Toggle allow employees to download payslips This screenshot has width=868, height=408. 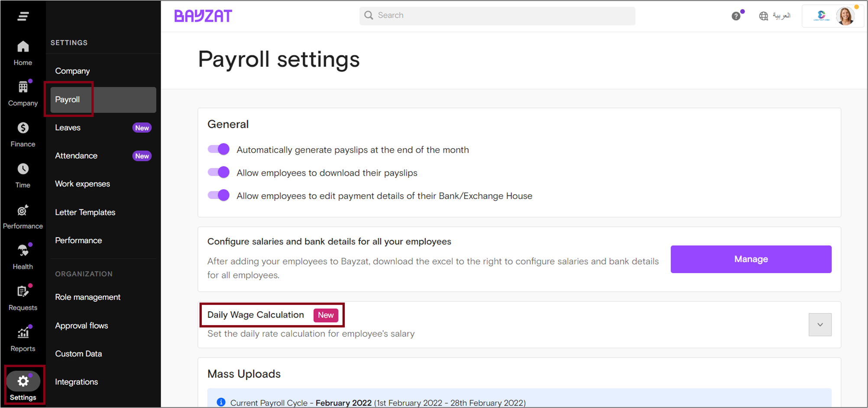pos(219,173)
